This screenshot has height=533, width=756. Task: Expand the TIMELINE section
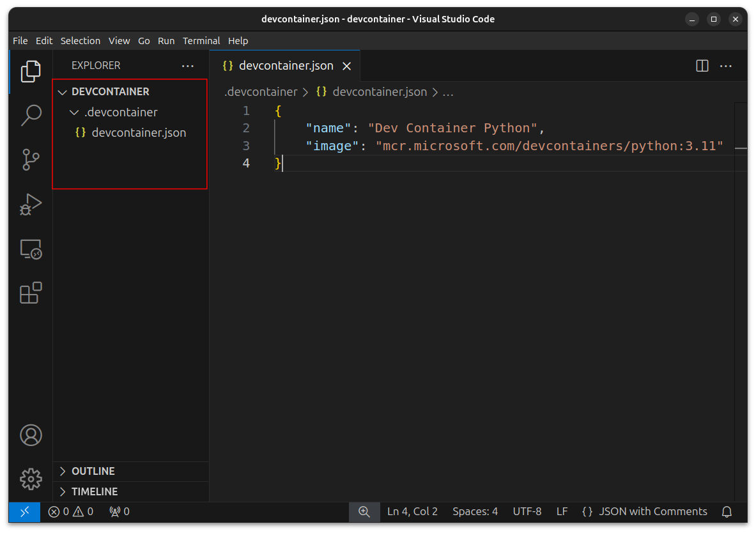(130, 491)
